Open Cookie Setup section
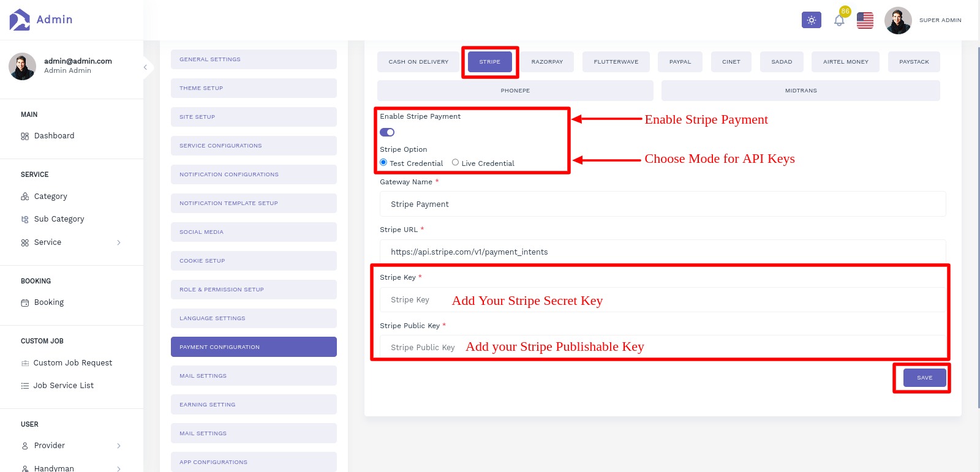This screenshot has width=980, height=472. pyautogui.click(x=254, y=261)
